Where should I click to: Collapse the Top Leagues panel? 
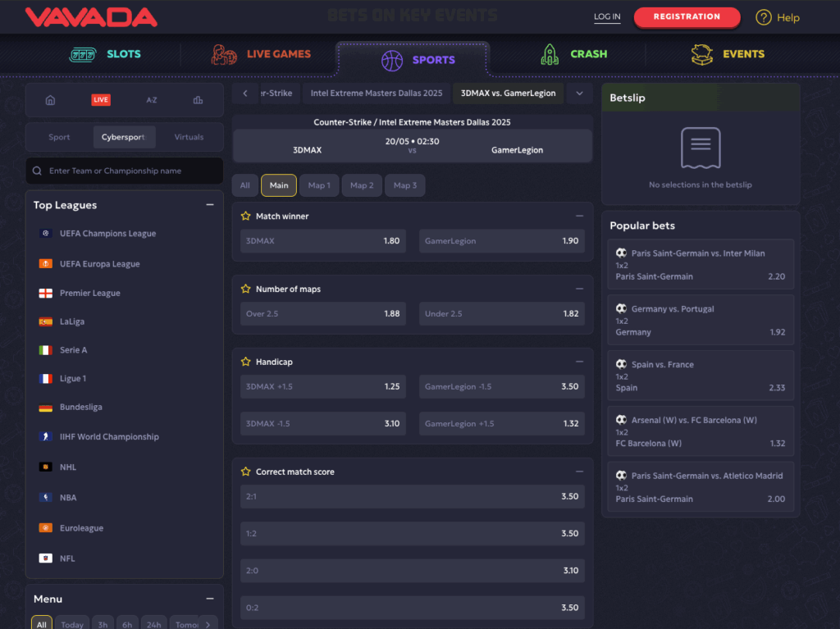tap(210, 204)
